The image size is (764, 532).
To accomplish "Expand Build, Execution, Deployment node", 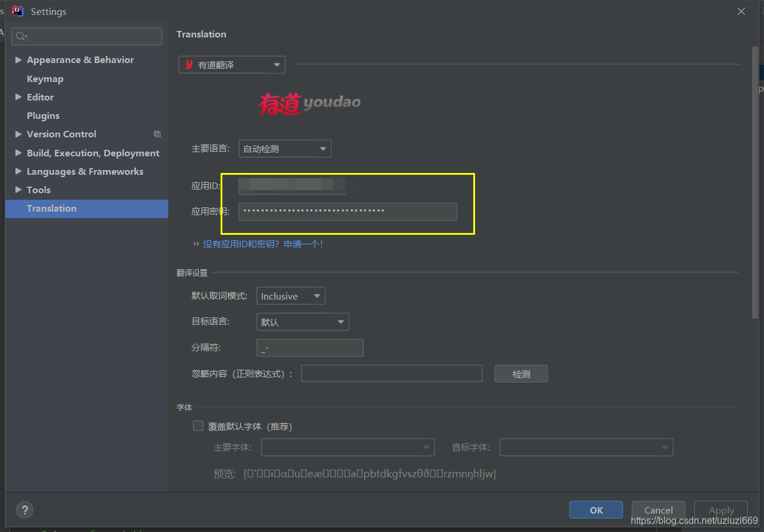I will [18, 153].
